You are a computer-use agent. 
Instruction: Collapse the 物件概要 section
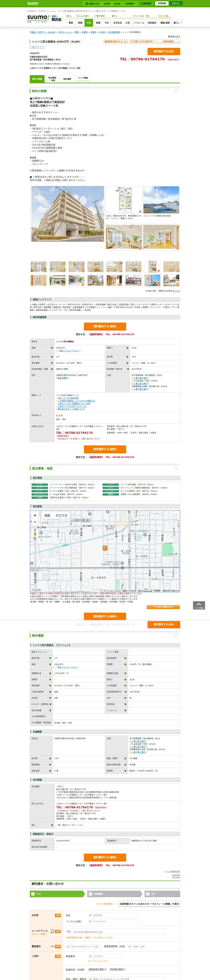pos(176,636)
